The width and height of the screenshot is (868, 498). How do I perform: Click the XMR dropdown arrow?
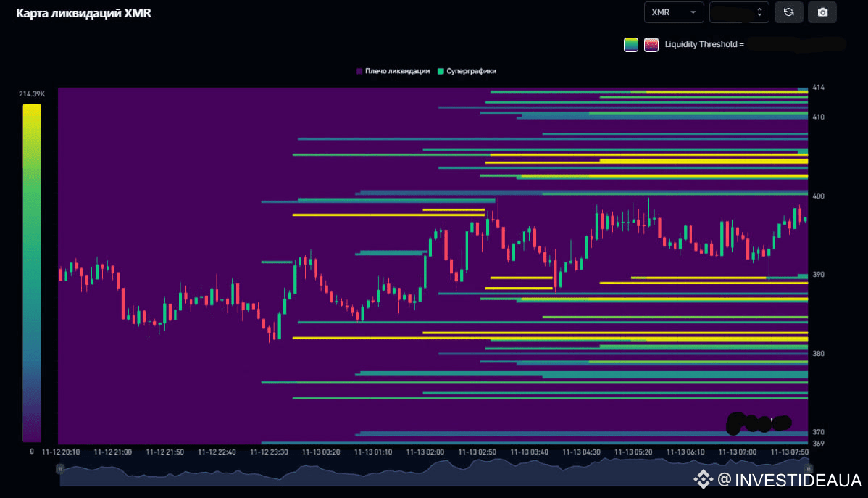click(693, 12)
